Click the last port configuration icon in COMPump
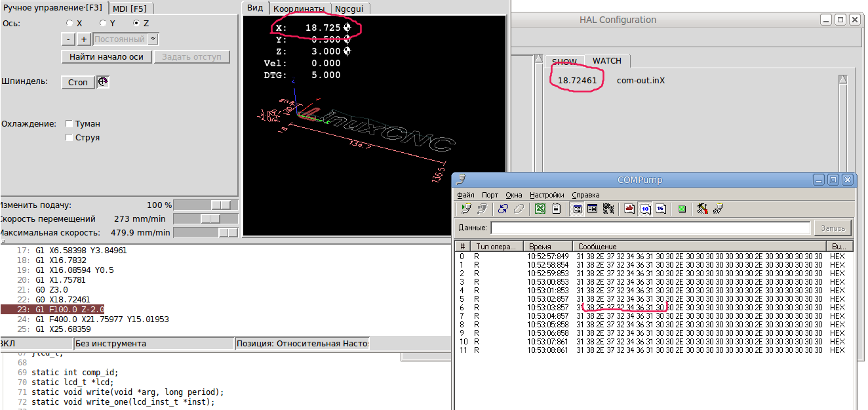 coord(719,209)
